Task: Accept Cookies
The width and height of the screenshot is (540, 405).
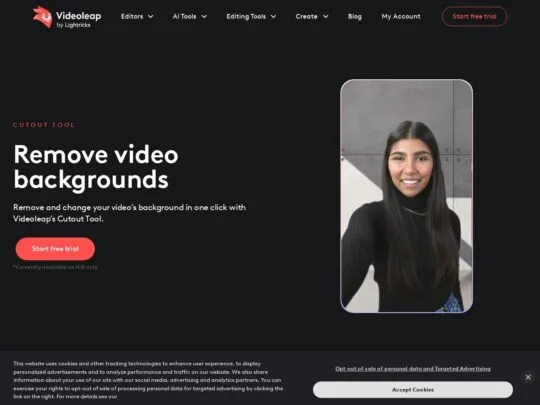Action: (413, 390)
